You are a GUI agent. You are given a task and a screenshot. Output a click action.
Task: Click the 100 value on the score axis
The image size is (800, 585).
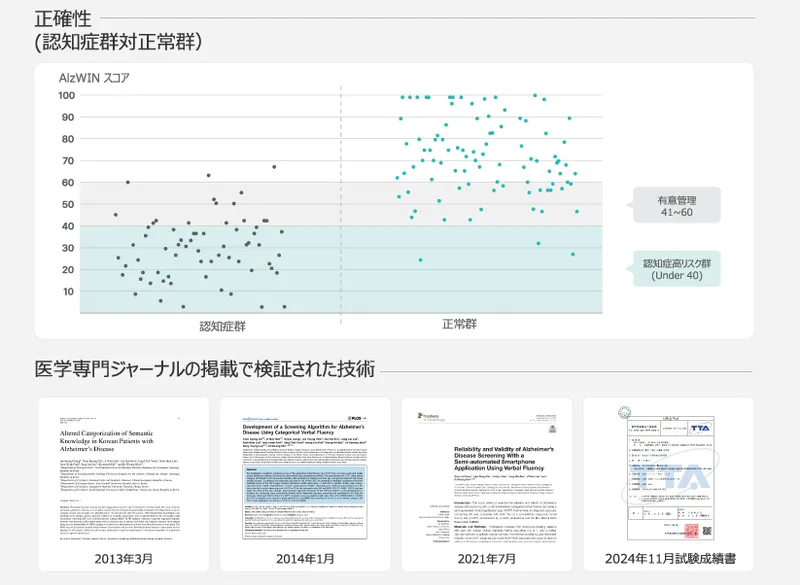(x=68, y=96)
